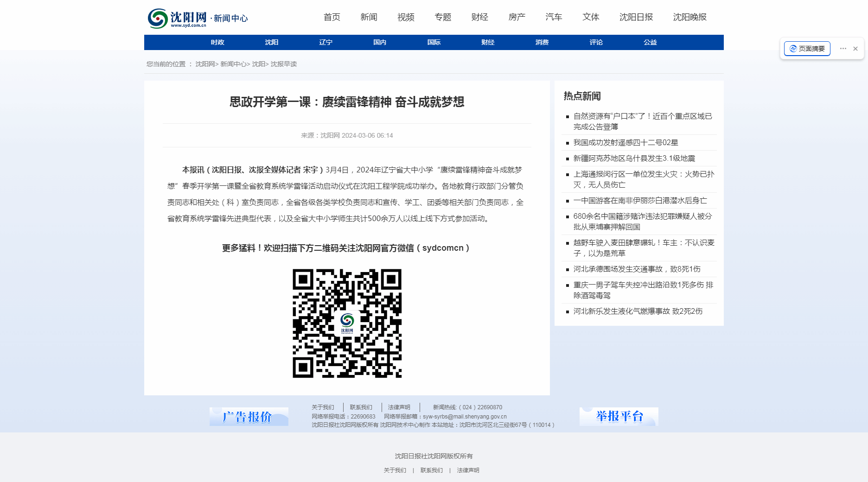Open the 举报平台 banner
This screenshot has width=868, height=482.
(x=619, y=416)
